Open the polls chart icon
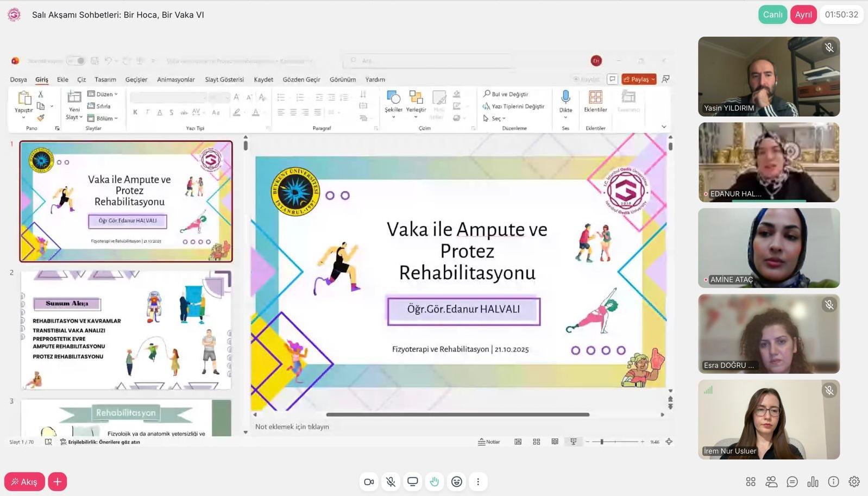 pos(813,482)
